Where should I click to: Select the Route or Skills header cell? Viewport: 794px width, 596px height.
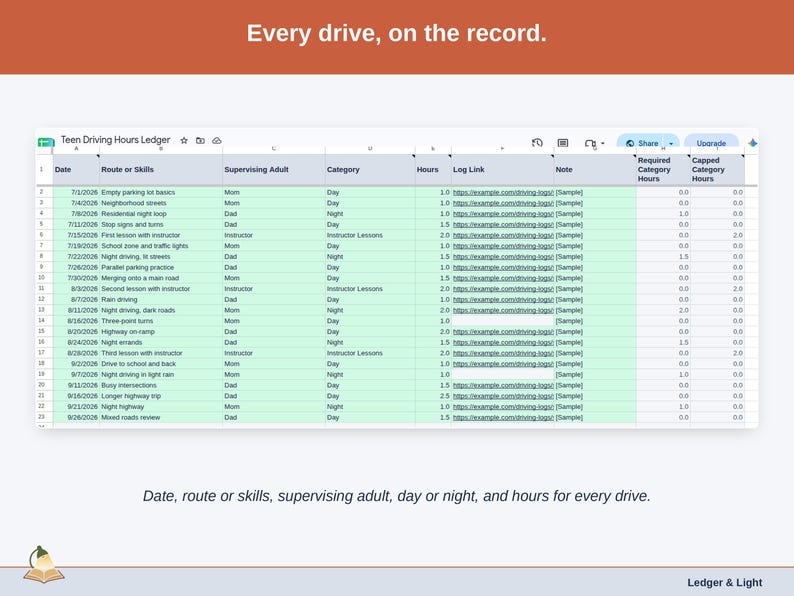pos(161,170)
